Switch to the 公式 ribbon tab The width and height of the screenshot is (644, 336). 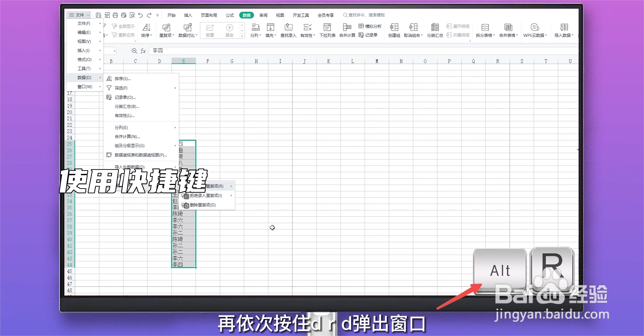[x=230, y=15]
